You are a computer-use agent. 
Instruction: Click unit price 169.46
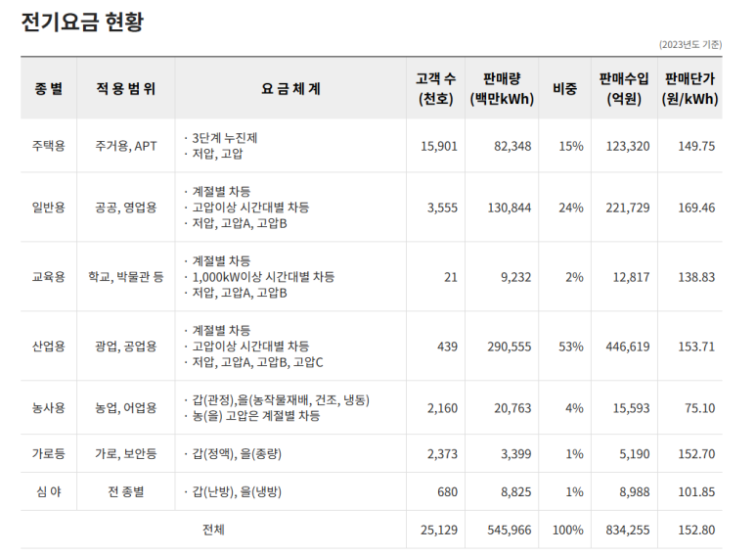696,208
